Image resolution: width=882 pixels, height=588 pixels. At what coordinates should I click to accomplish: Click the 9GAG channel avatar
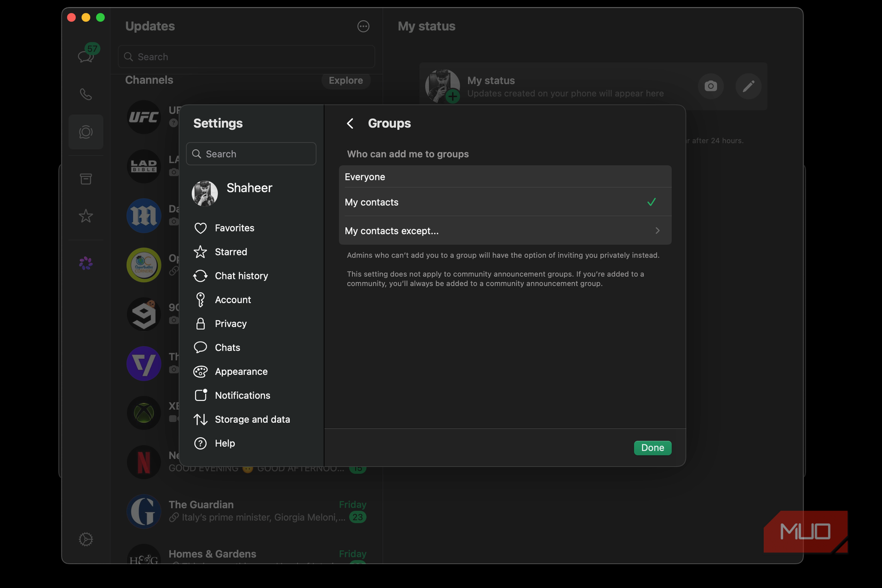coord(144,314)
